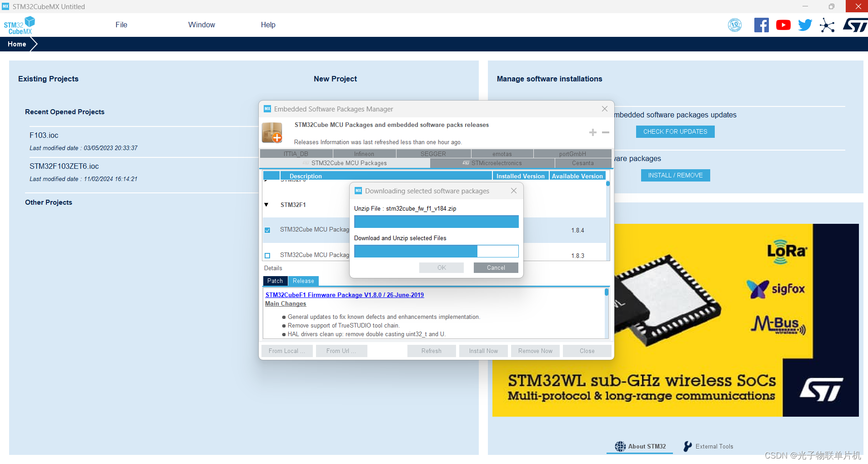
Task: Select available version 1.8.4 cell
Action: (x=577, y=230)
